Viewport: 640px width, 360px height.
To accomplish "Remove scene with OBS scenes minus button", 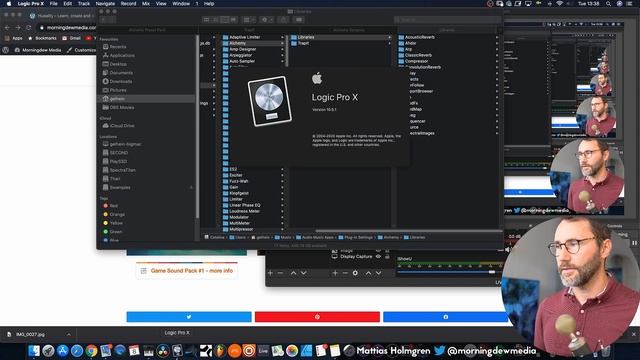I will point(280,273).
